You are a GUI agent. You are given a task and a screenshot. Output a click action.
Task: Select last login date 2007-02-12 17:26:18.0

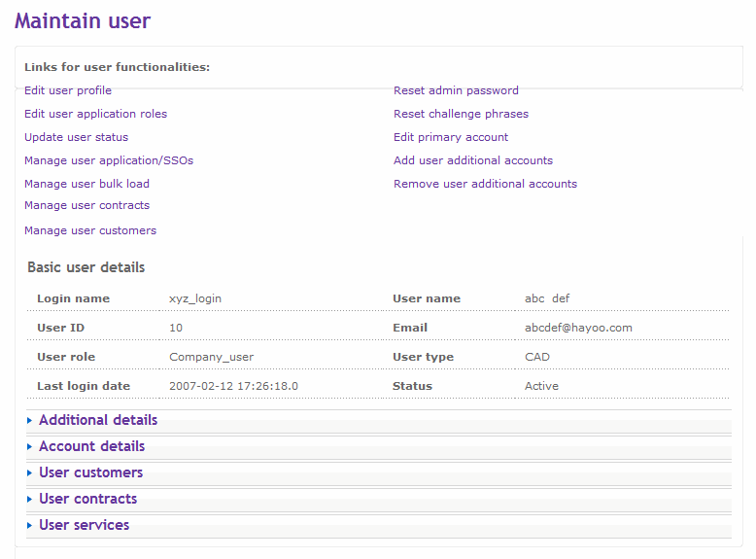tap(234, 386)
